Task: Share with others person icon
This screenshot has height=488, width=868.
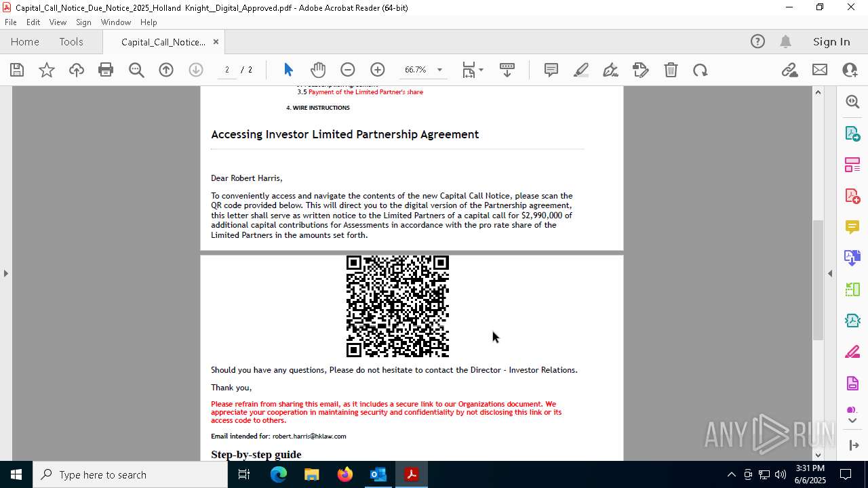Action: pos(850,70)
